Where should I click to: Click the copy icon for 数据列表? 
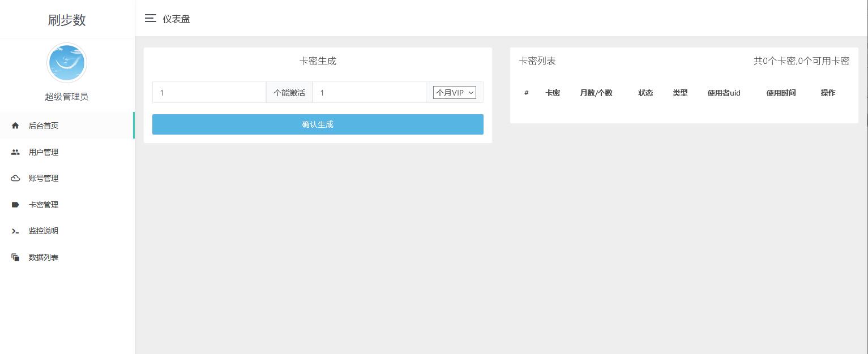(x=15, y=257)
